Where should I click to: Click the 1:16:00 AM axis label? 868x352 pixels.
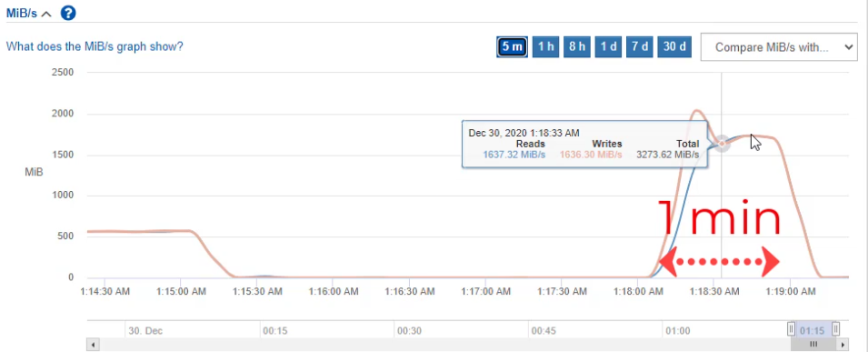(x=333, y=291)
